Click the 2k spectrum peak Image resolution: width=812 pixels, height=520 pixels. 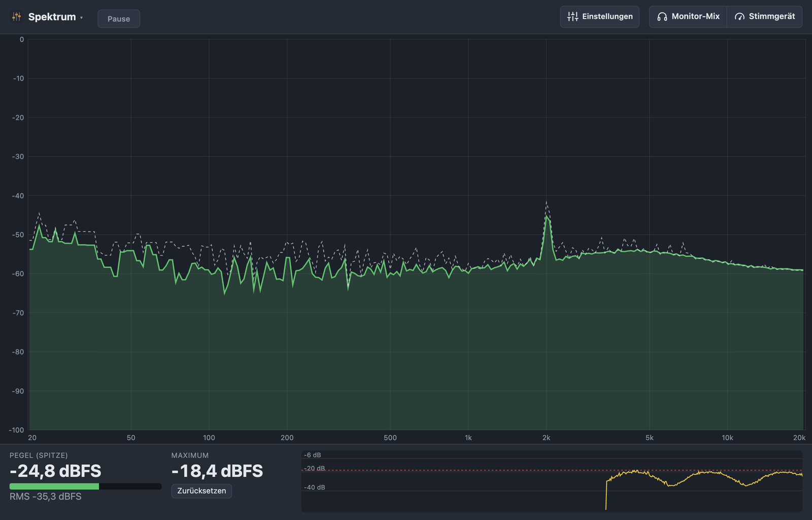(x=547, y=217)
